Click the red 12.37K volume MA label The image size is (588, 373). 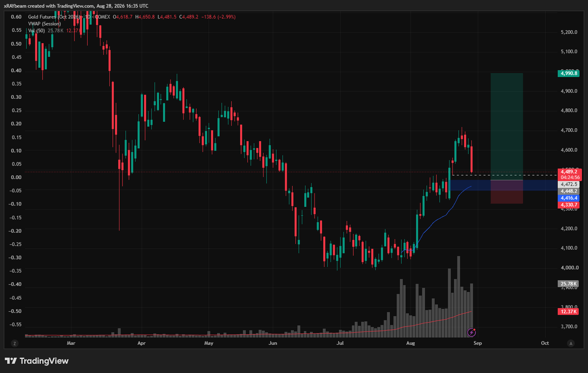coord(568,311)
